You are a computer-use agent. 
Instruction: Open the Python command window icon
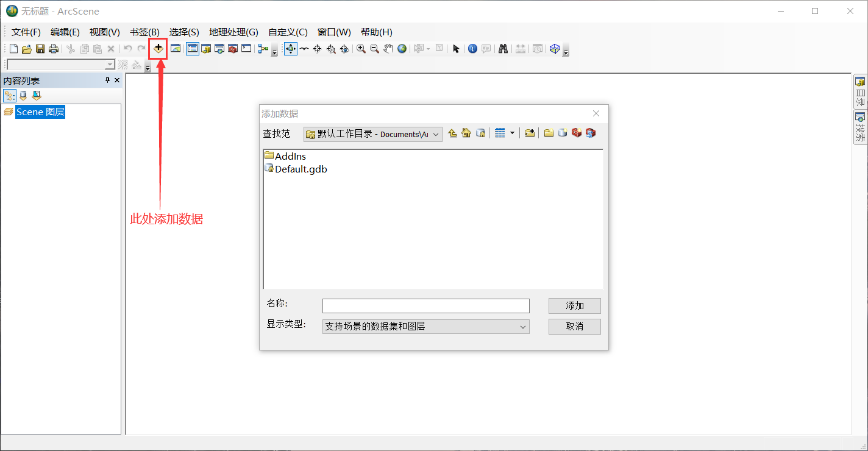pyautogui.click(x=246, y=49)
